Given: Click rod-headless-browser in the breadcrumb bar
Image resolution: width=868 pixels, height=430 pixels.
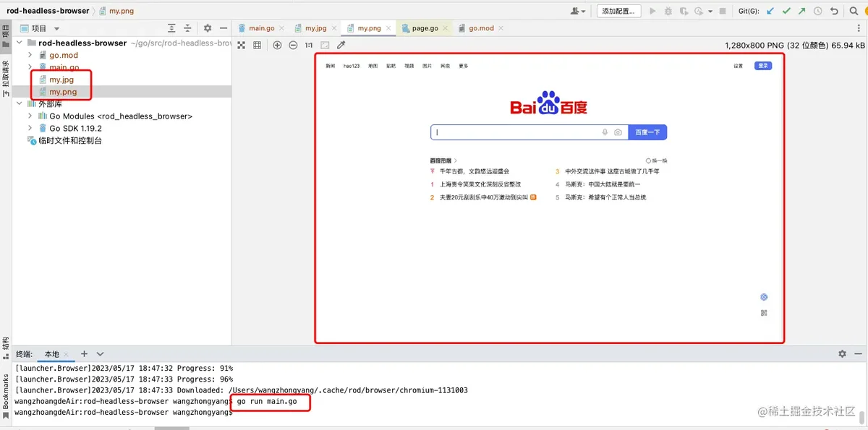Looking at the screenshot, I should tap(48, 11).
